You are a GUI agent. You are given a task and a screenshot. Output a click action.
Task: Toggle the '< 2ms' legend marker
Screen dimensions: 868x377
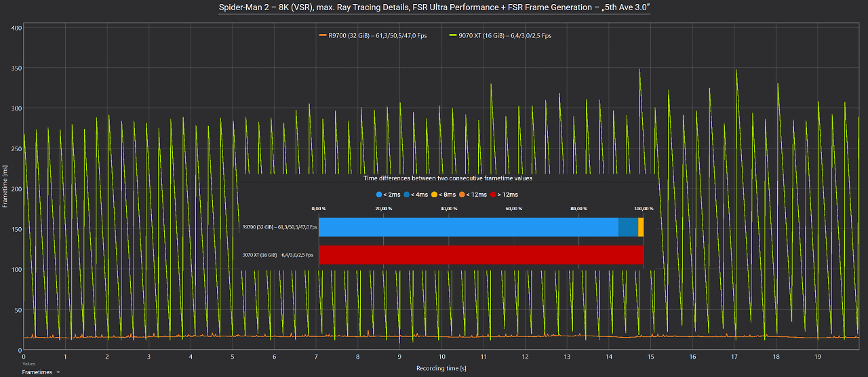click(x=390, y=195)
